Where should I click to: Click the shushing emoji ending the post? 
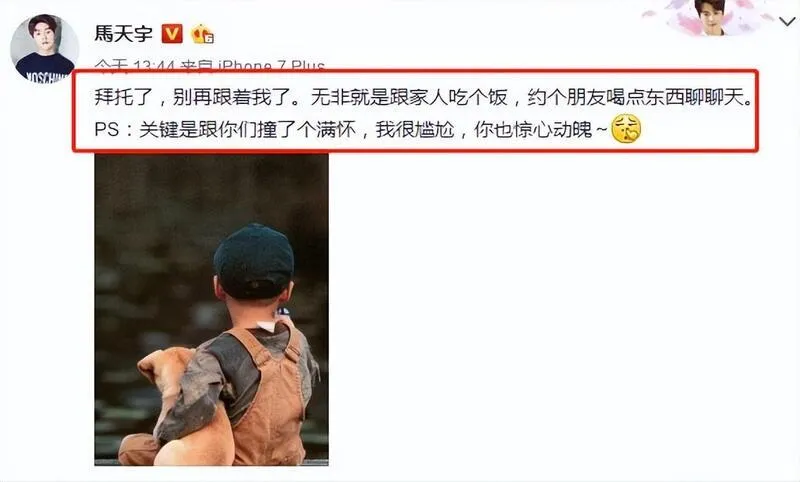point(626,129)
